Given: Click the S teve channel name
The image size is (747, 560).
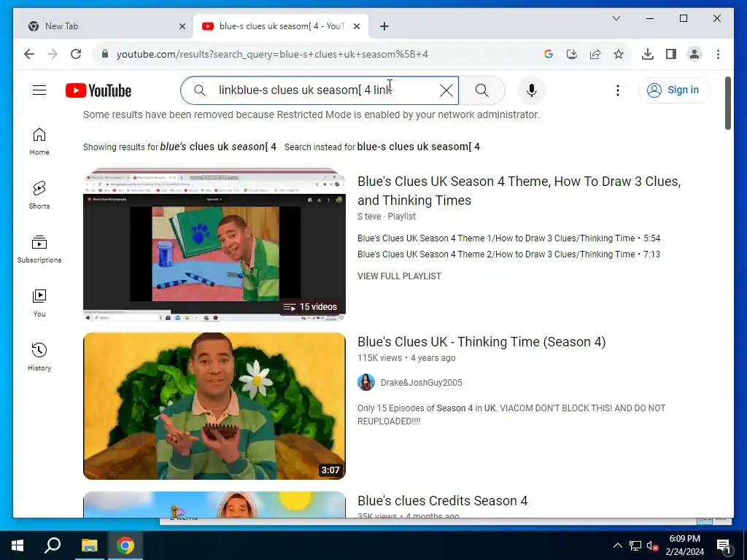Looking at the screenshot, I should pyautogui.click(x=369, y=216).
